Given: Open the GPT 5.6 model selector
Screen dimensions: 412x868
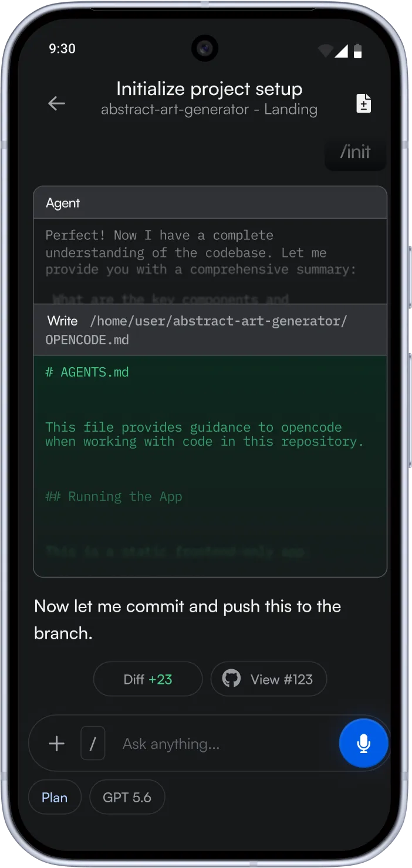Looking at the screenshot, I should point(127,798).
